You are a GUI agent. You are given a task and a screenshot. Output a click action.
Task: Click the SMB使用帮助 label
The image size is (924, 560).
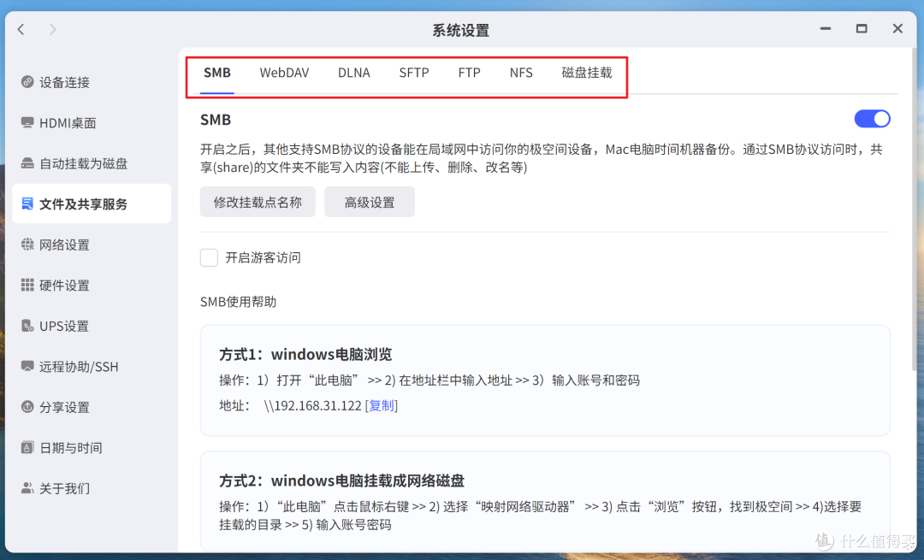[238, 302]
